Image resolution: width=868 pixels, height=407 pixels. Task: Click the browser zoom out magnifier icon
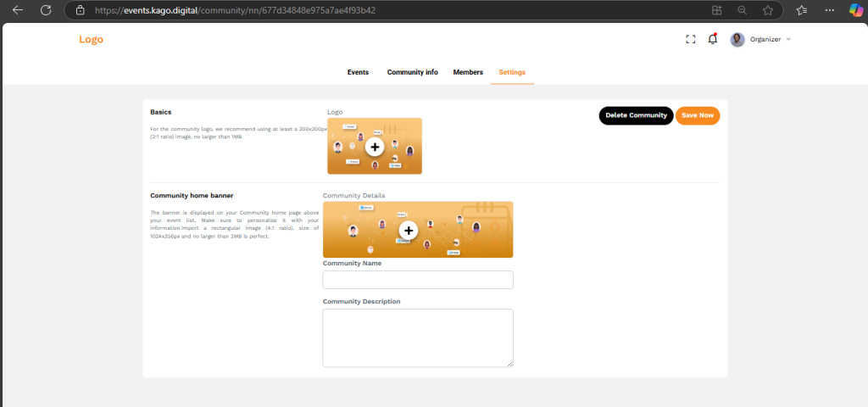click(x=742, y=10)
